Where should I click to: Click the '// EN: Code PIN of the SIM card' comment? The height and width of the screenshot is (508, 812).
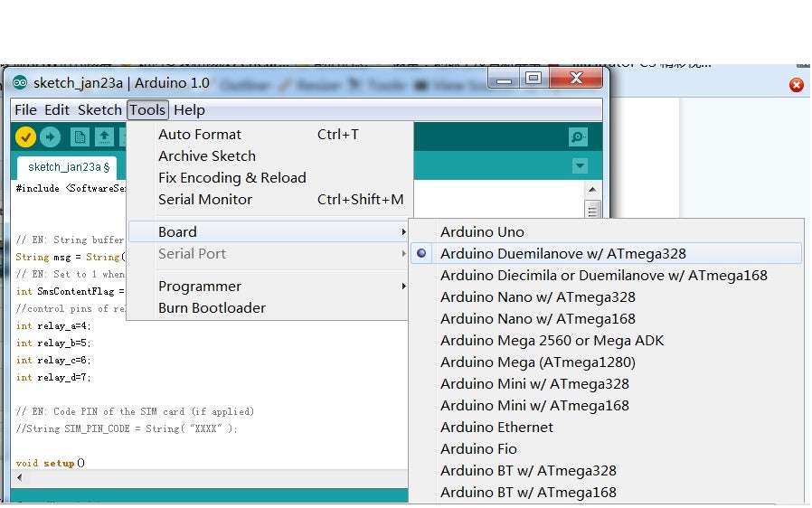click(135, 411)
